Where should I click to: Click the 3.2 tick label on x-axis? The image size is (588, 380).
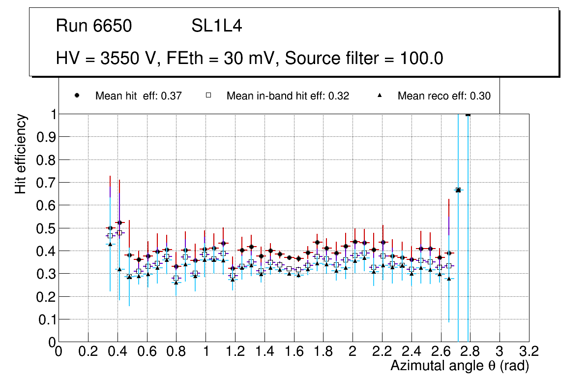(529, 351)
